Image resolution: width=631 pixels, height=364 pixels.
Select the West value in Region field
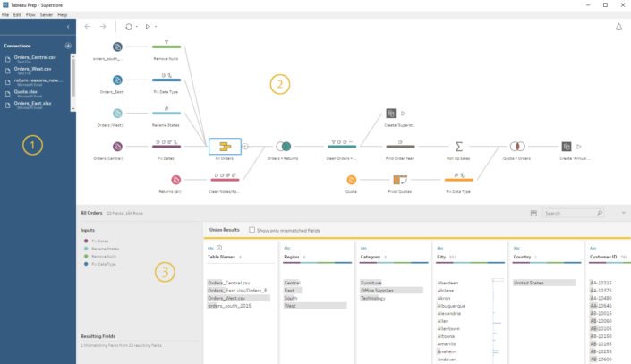tap(315, 306)
